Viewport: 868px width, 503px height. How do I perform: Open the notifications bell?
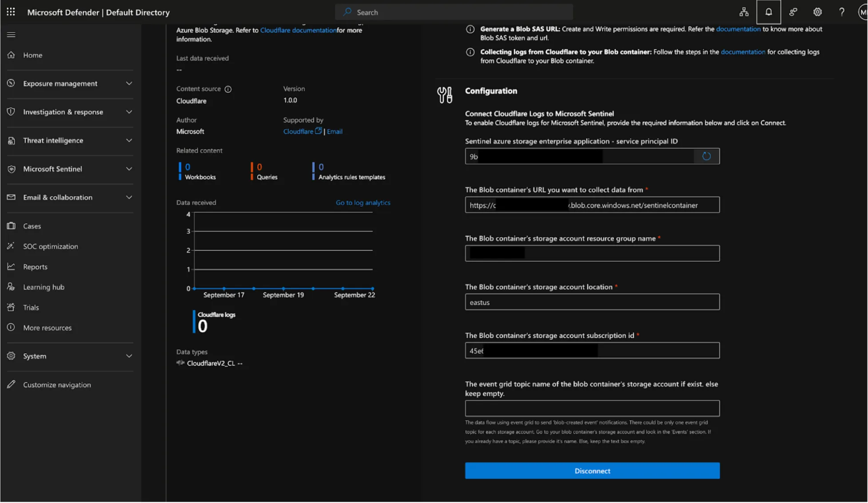pyautogui.click(x=768, y=12)
